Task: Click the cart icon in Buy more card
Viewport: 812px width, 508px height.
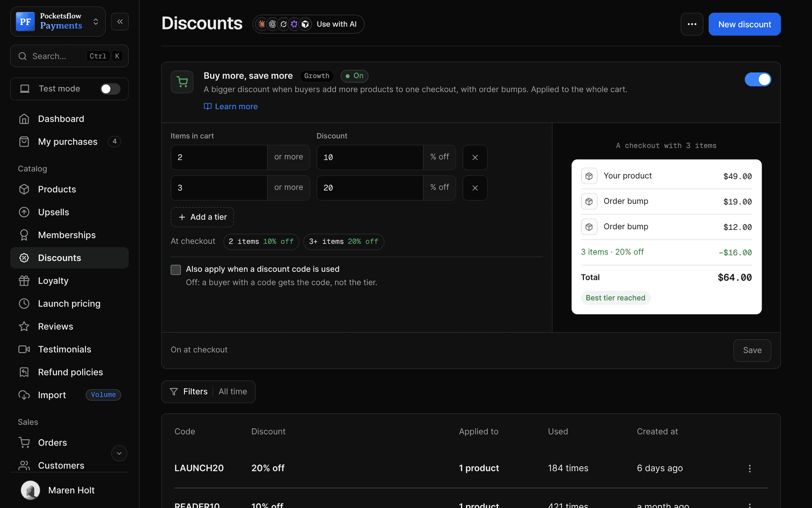Action: [182, 82]
